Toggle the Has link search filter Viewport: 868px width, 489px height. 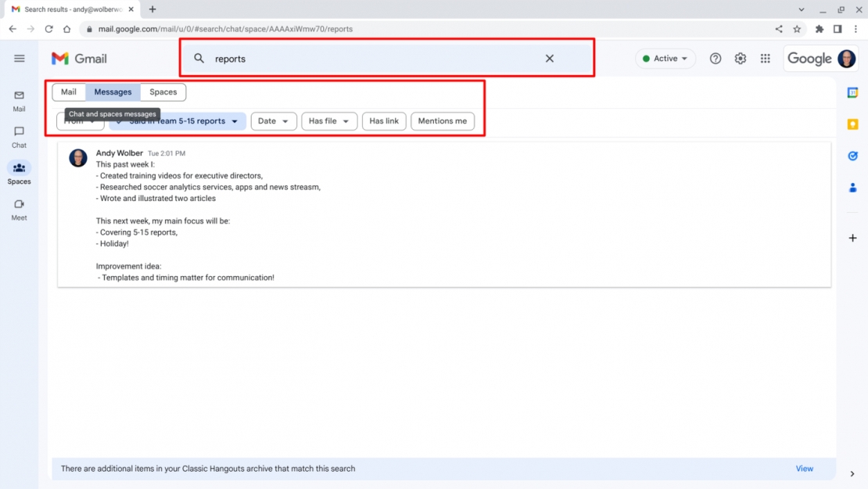coord(384,120)
